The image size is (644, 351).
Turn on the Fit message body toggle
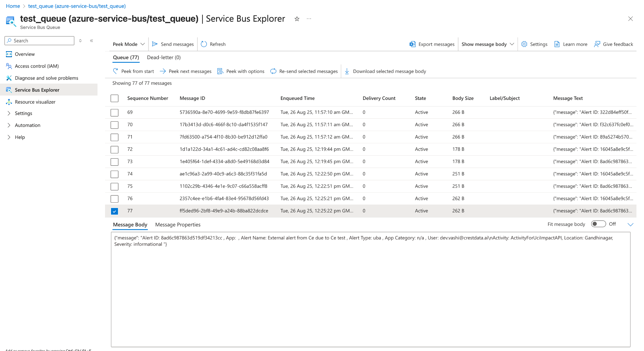click(598, 224)
